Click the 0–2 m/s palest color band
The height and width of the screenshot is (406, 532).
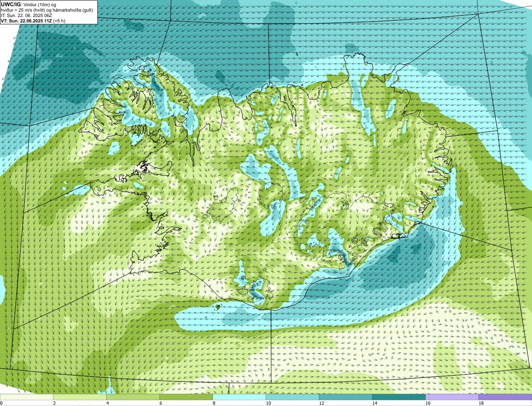(x=27, y=397)
